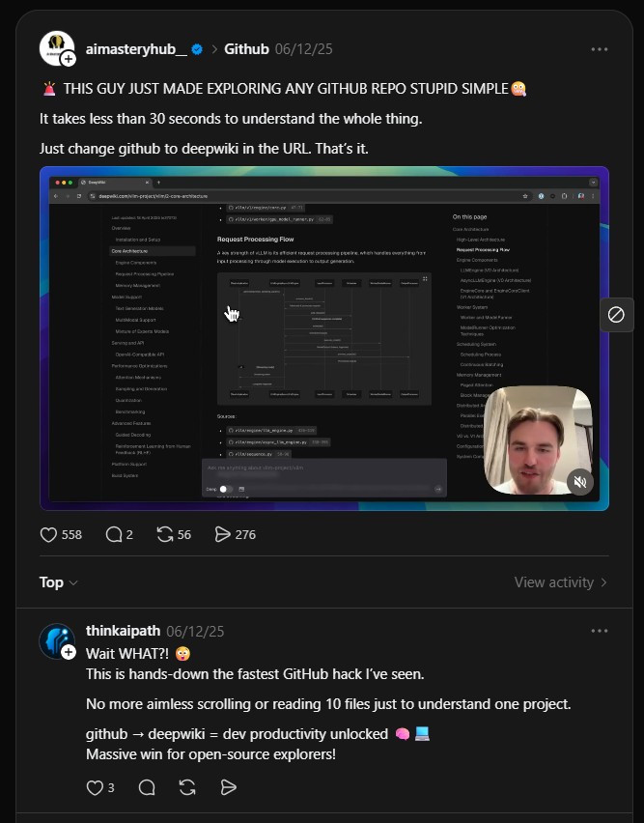The width and height of the screenshot is (644, 823).
Task: Open the Github topic tag
Action: point(246,49)
